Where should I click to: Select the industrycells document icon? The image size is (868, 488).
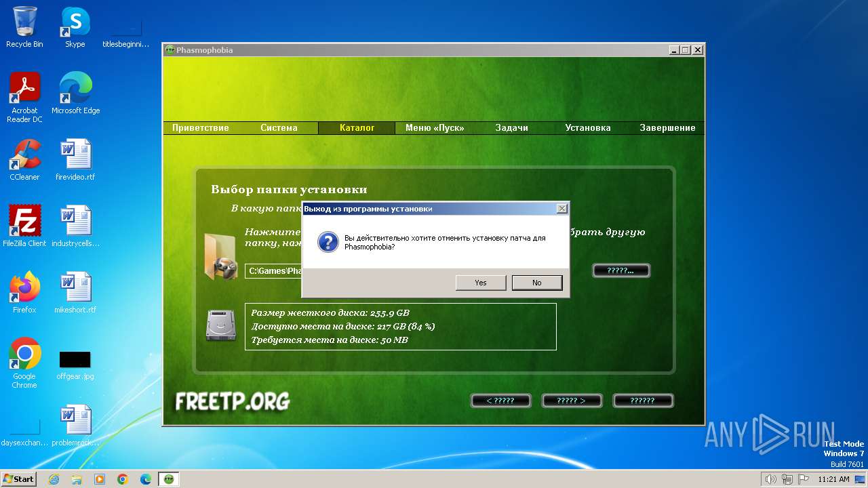pos(75,226)
